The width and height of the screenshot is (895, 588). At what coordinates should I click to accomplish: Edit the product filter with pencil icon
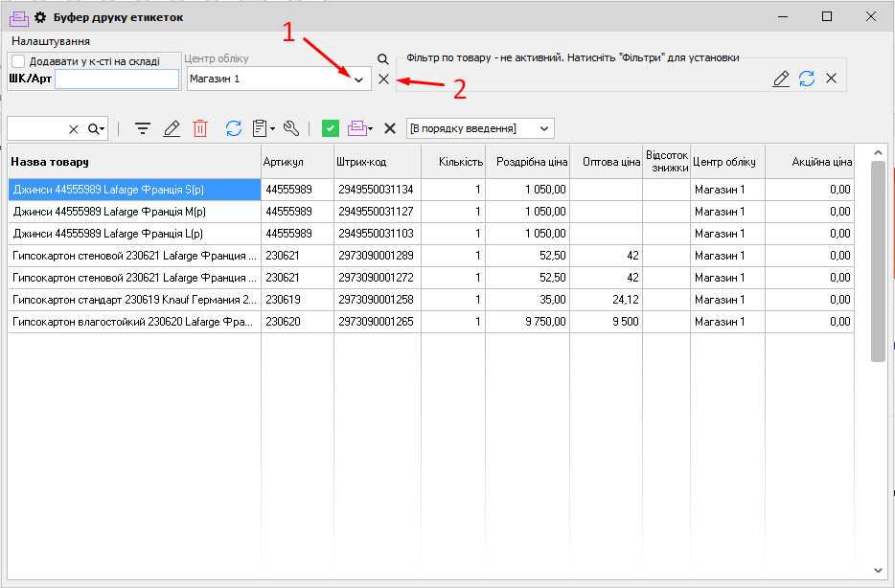point(781,79)
